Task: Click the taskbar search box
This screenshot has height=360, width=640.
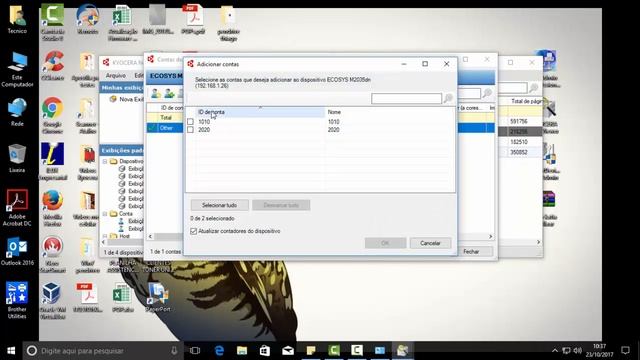Action: 104,351
